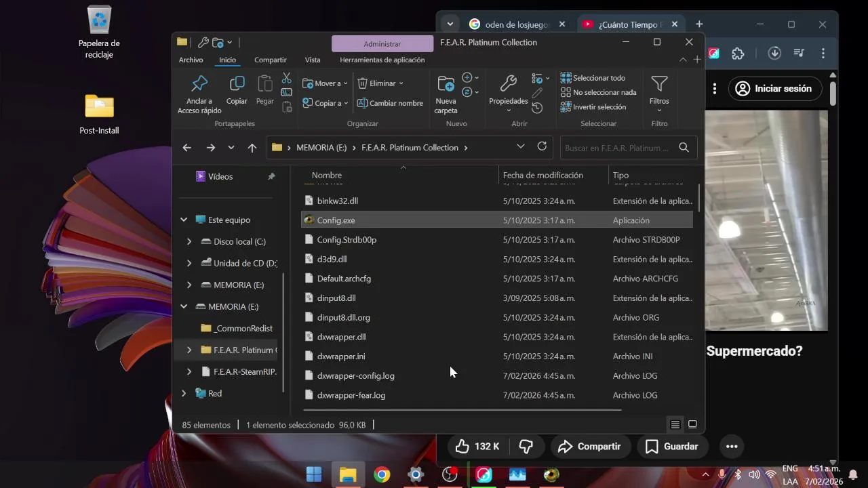Sort by the Nombre column header

point(400,175)
